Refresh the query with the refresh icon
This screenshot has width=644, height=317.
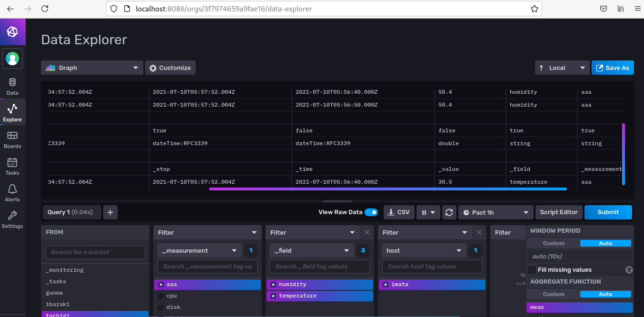pyautogui.click(x=449, y=212)
